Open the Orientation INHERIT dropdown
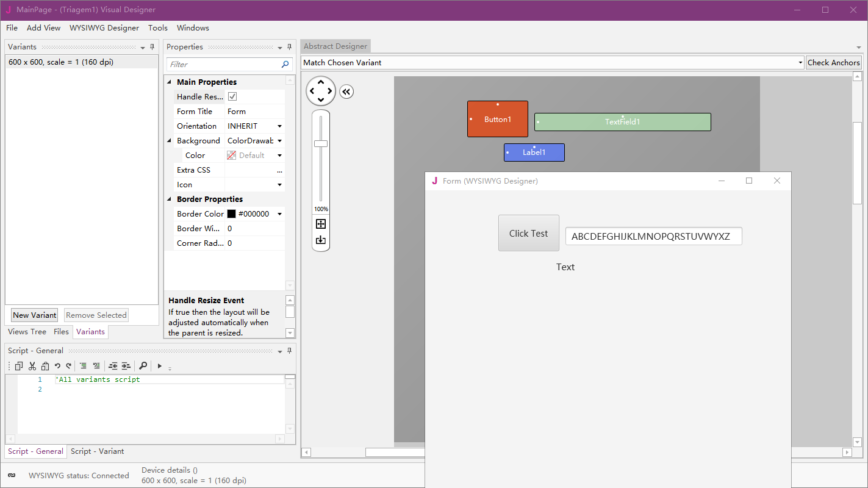 [x=279, y=126]
